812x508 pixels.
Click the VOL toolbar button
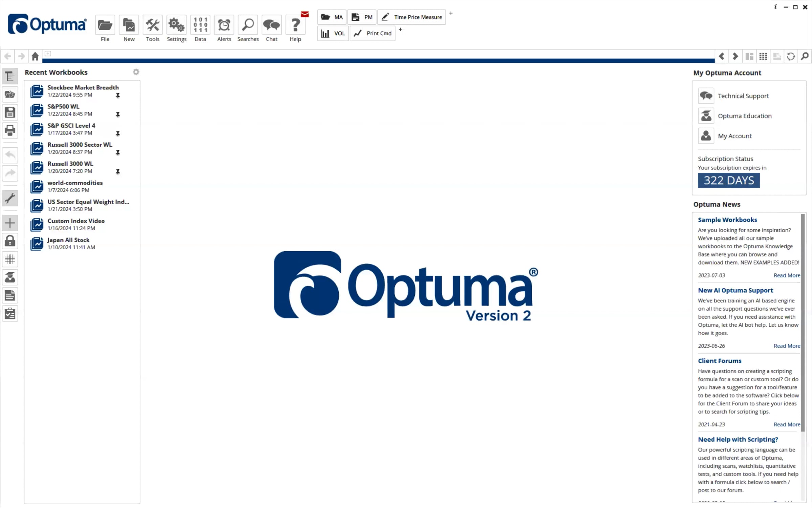[333, 33]
